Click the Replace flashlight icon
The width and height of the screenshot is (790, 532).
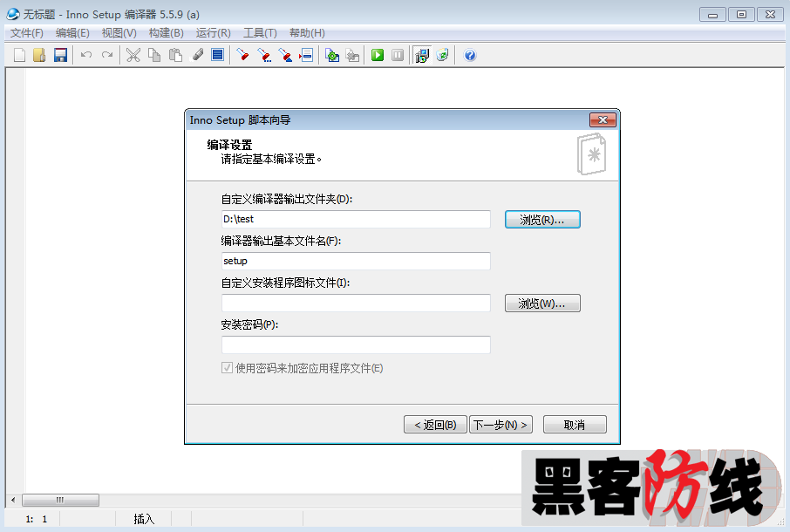pyautogui.click(x=284, y=55)
